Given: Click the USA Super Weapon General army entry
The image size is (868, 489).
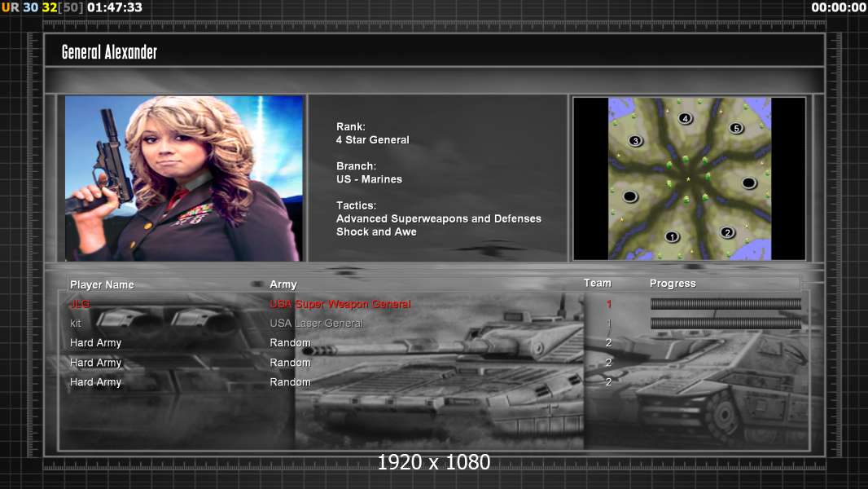Looking at the screenshot, I should pos(340,304).
